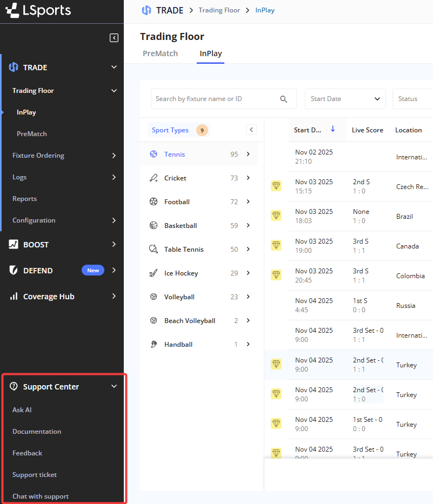Open the Ask AI link
The height and width of the screenshot is (504, 433).
(22, 410)
